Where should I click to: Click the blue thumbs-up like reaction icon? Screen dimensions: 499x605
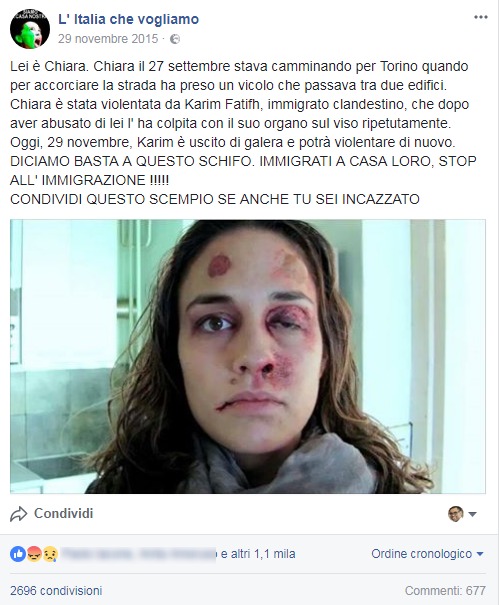18,554
